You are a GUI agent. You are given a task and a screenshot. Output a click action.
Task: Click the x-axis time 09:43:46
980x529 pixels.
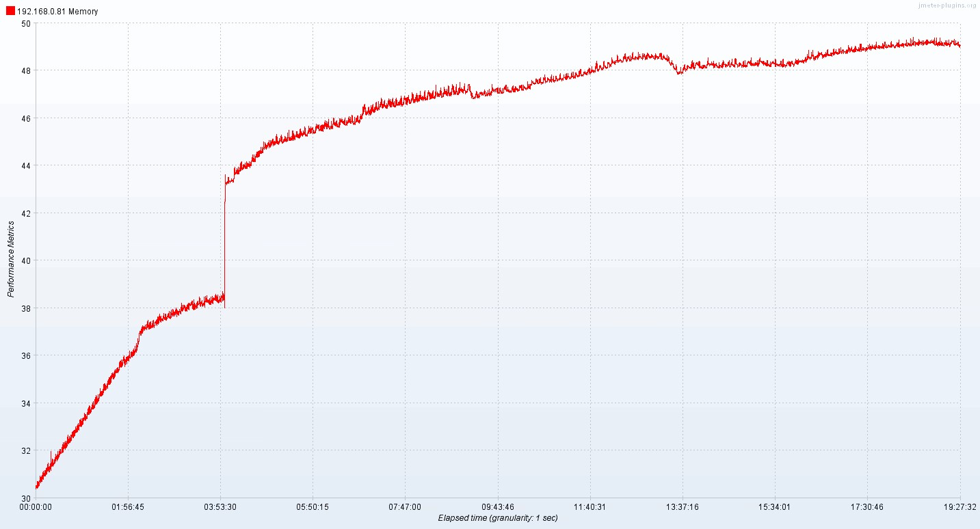tap(498, 507)
